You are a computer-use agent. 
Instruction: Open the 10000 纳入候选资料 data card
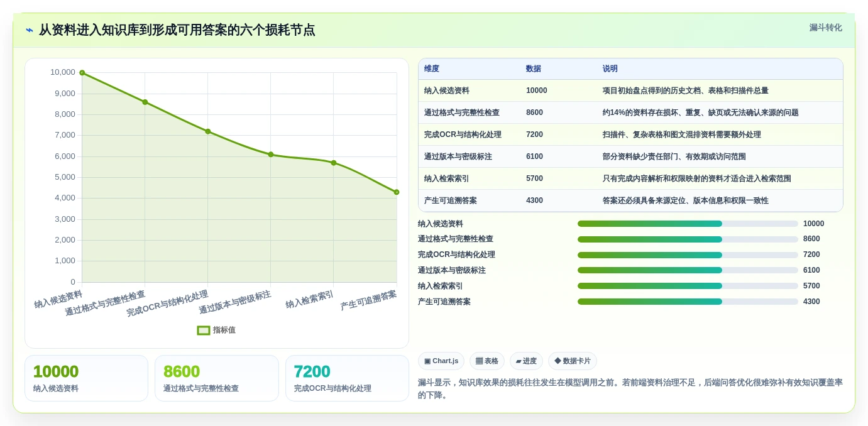pyautogui.click(x=86, y=378)
